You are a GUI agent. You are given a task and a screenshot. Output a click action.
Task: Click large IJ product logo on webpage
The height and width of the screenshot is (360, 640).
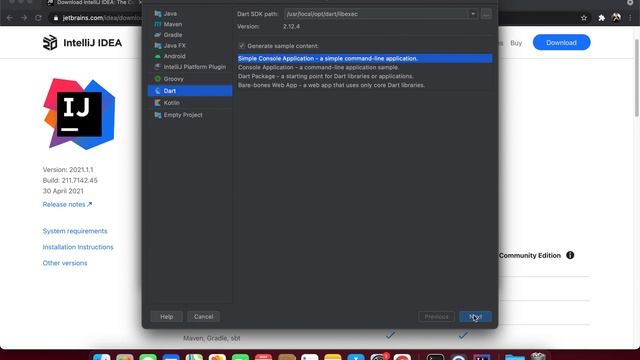(x=79, y=114)
